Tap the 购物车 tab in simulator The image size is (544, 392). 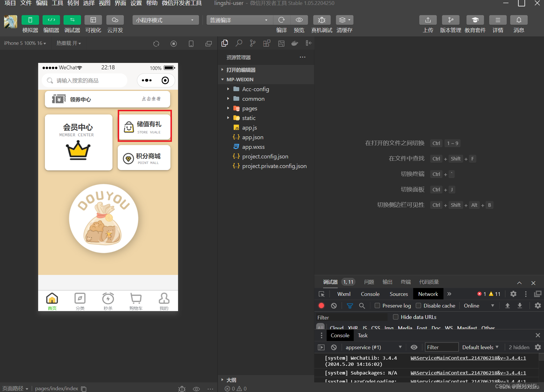[136, 301]
